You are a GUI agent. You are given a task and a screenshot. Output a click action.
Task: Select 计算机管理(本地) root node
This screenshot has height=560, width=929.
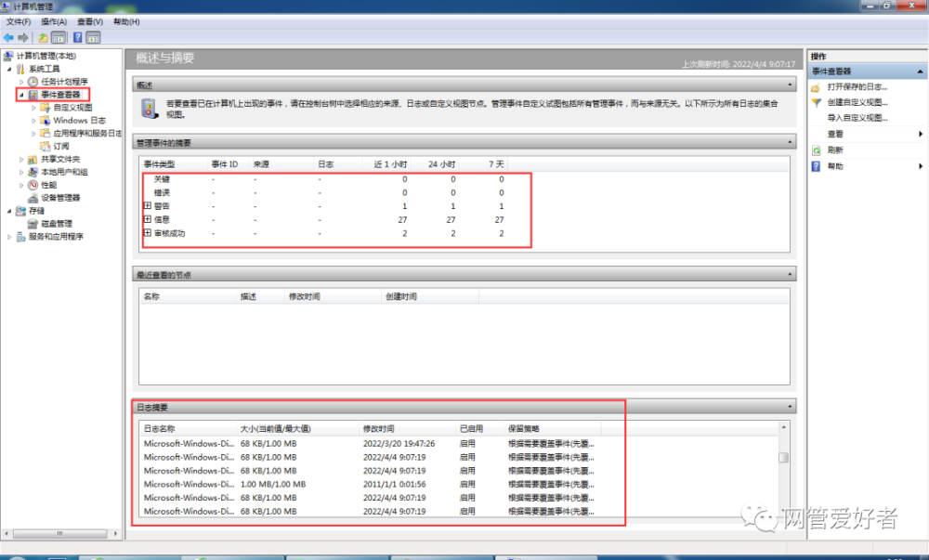point(46,57)
